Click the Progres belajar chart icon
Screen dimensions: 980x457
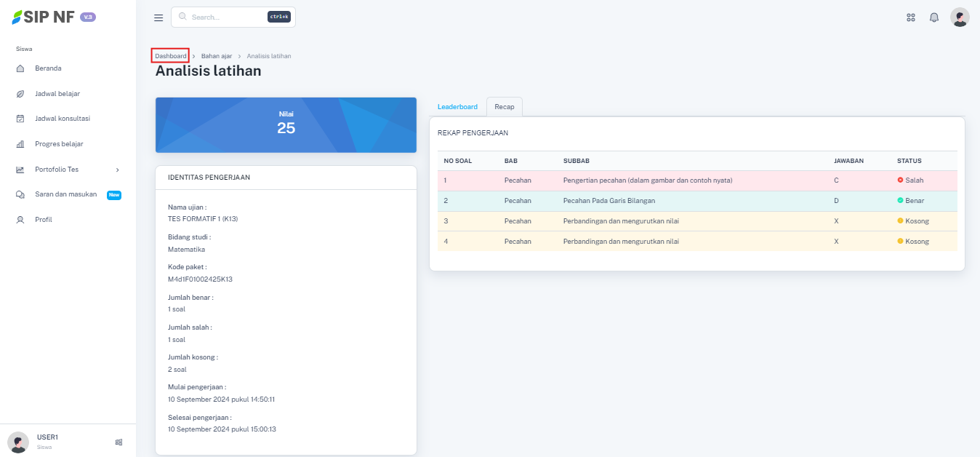click(x=20, y=144)
